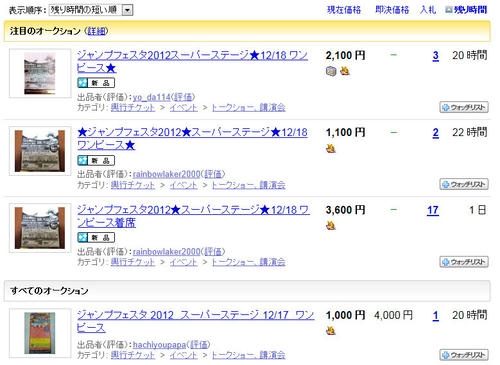This screenshot has width=500, height=365.
Task: Add the 2,100円 auction to watchlist
Action: [464, 107]
